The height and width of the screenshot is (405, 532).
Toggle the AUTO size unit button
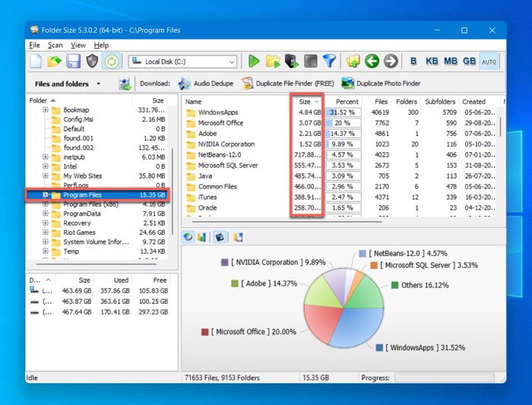(489, 62)
